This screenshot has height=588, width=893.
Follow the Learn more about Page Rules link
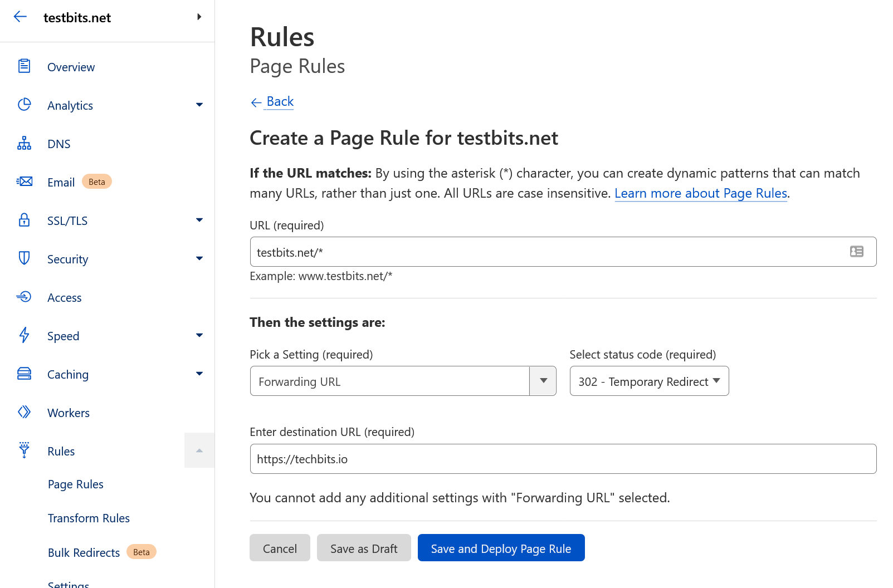[700, 193]
